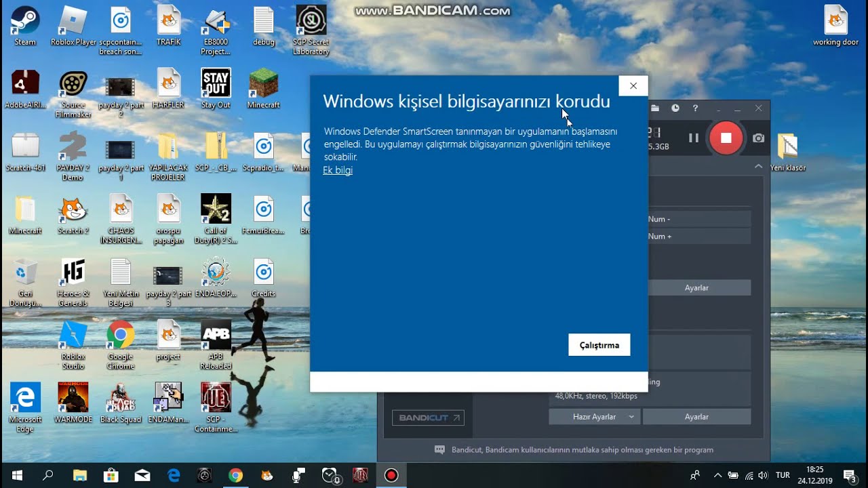Image resolution: width=868 pixels, height=488 pixels.
Task: Open the Hazır Ayarlar dropdown
Action: (x=594, y=417)
